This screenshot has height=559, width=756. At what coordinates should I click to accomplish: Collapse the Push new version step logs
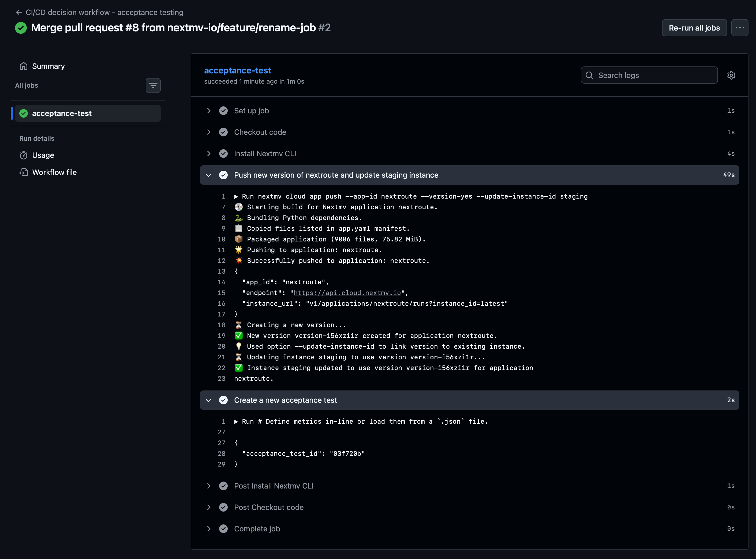(208, 175)
